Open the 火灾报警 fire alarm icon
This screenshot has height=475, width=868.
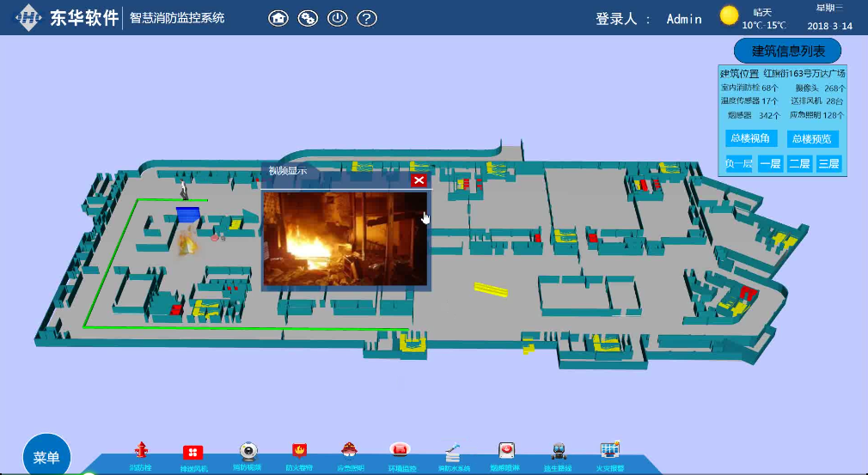610,452
